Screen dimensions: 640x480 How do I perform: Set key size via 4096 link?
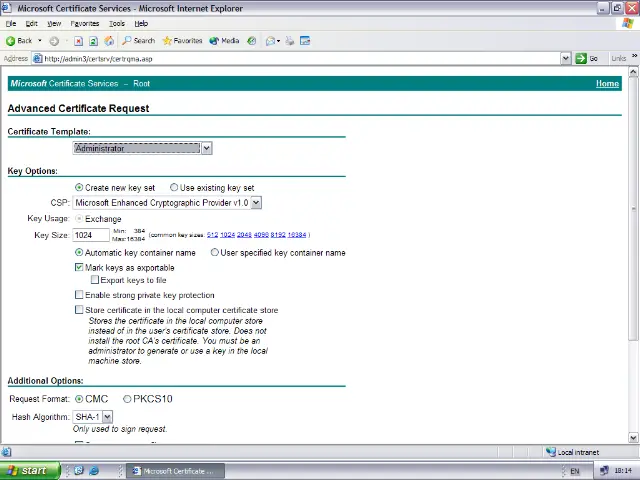[261, 235]
